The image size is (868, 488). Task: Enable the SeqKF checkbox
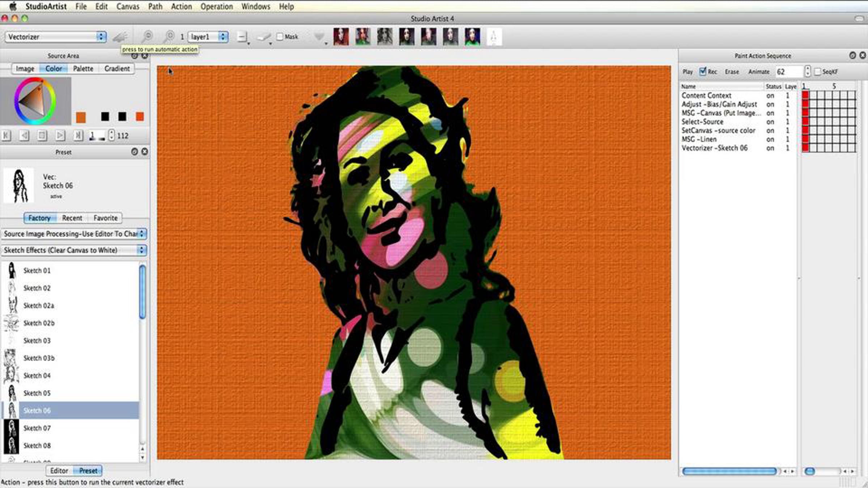point(818,72)
